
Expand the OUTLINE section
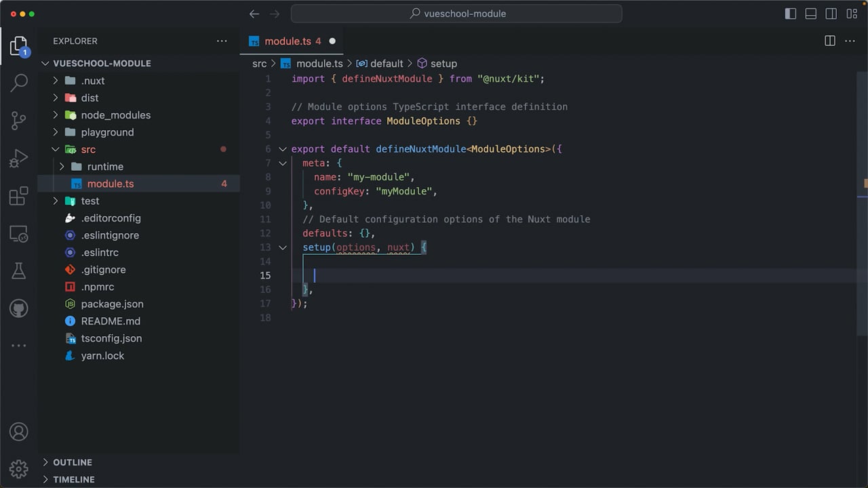[138, 462]
